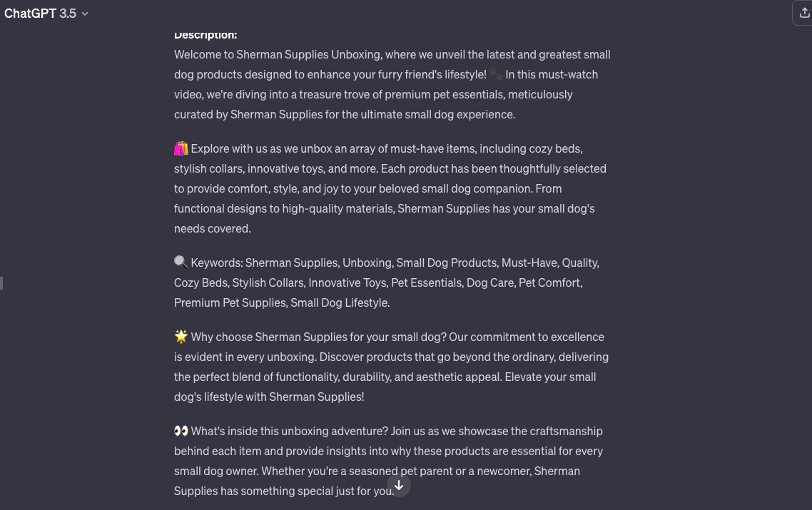Click the shopping bags emoji before Explore
812x510 pixels.
point(181,148)
